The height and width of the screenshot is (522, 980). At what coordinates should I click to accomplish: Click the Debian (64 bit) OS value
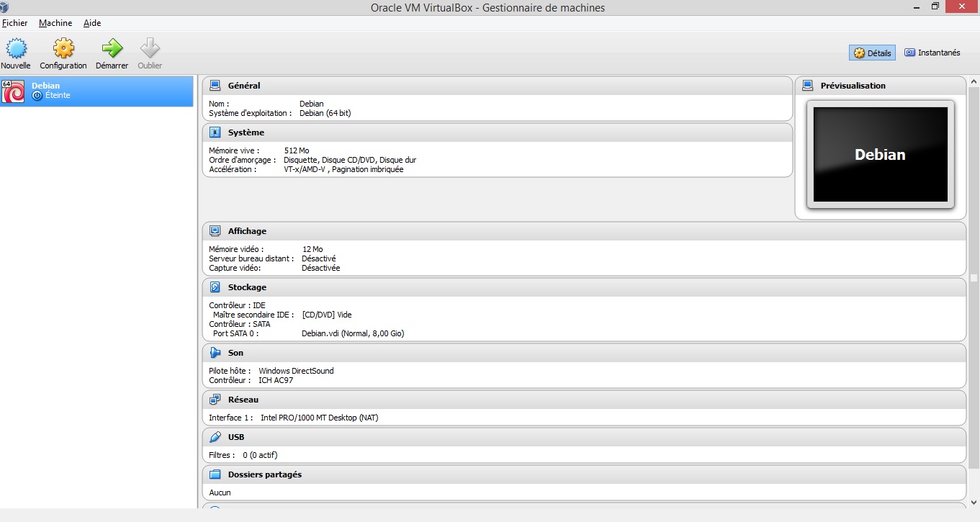(x=325, y=113)
